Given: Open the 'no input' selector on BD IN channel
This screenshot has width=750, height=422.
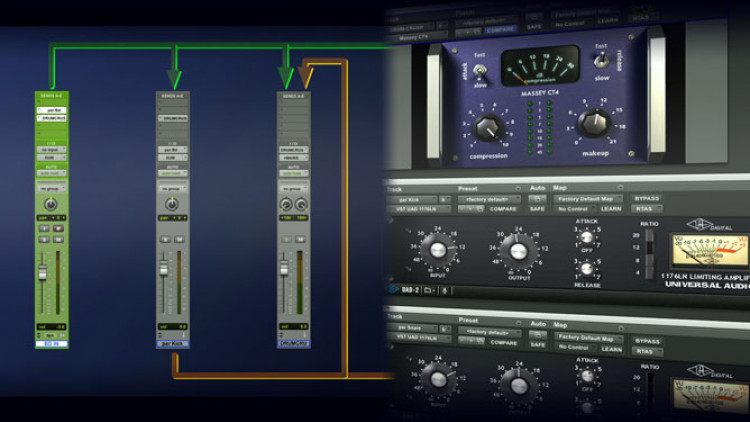Looking at the screenshot, I should click(52, 150).
